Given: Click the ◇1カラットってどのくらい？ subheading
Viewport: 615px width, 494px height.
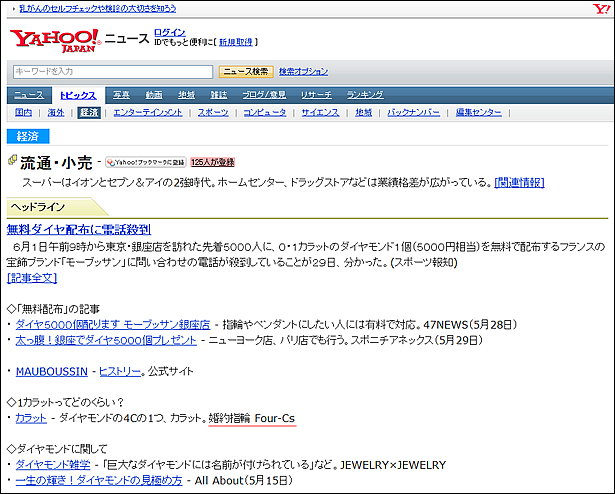Looking at the screenshot, I should tap(66, 403).
